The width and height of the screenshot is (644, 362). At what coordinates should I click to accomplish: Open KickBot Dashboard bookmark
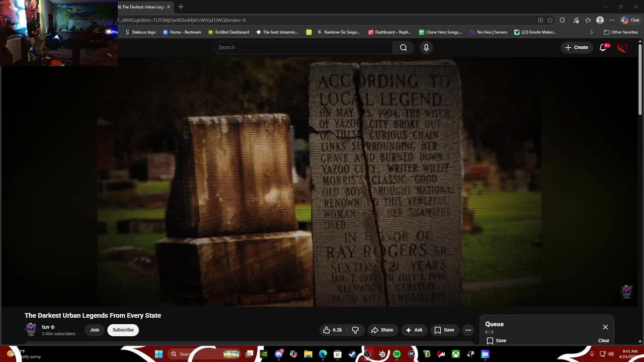tap(228, 32)
